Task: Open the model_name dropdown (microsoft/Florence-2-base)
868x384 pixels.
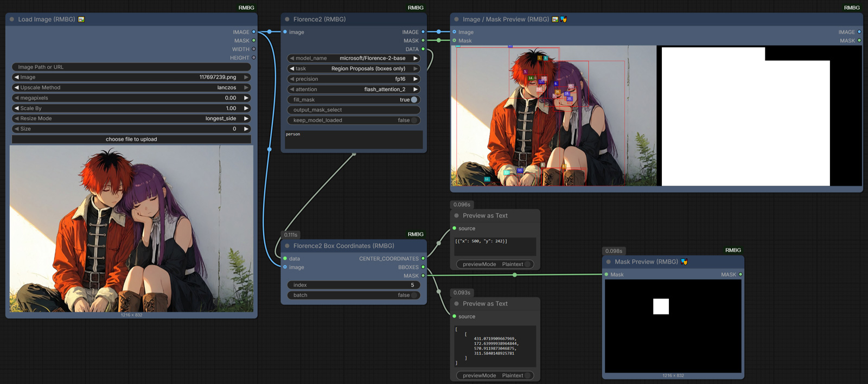Action: click(354, 58)
